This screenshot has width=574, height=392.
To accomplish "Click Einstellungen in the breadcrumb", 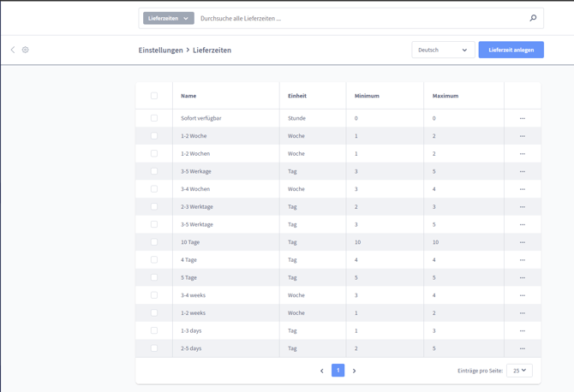I will point(160,50).
